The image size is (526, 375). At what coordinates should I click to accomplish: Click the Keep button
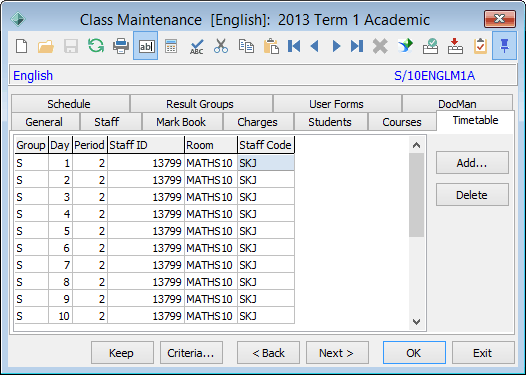click(x=122, y=353)
